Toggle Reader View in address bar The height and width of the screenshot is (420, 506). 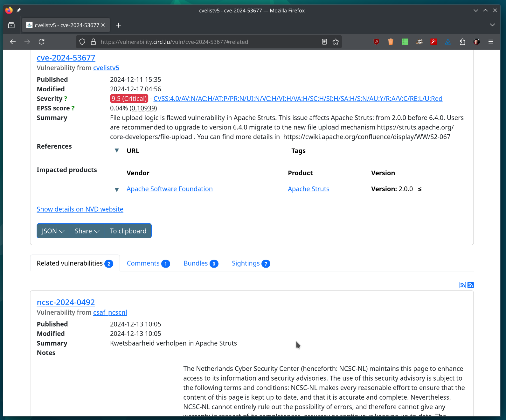click(324, 42)
